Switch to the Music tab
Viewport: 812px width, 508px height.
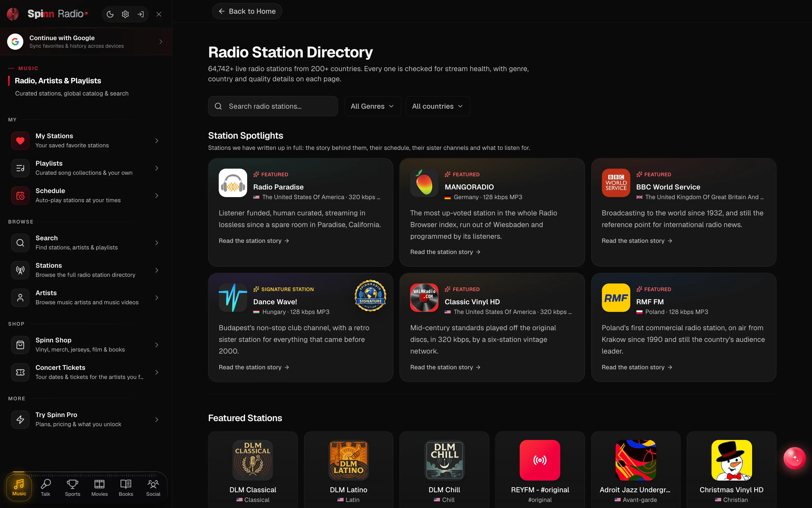19,487
